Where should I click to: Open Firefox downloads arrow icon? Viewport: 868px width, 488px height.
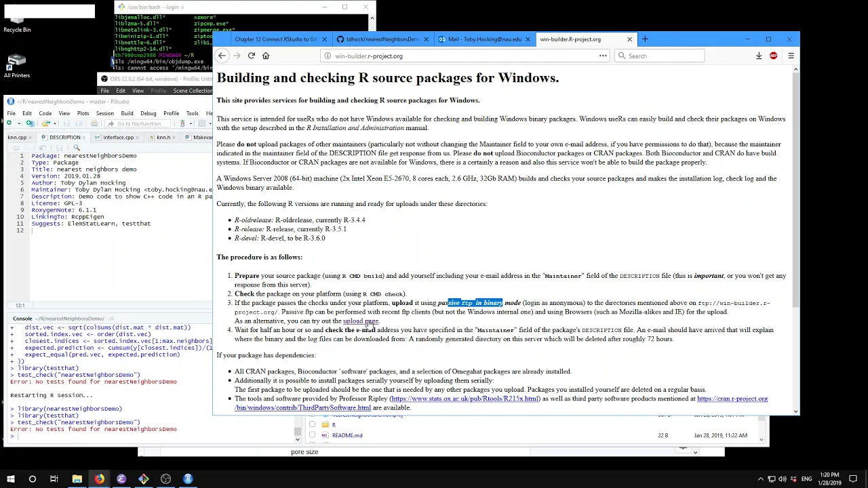tap(759, 56)
